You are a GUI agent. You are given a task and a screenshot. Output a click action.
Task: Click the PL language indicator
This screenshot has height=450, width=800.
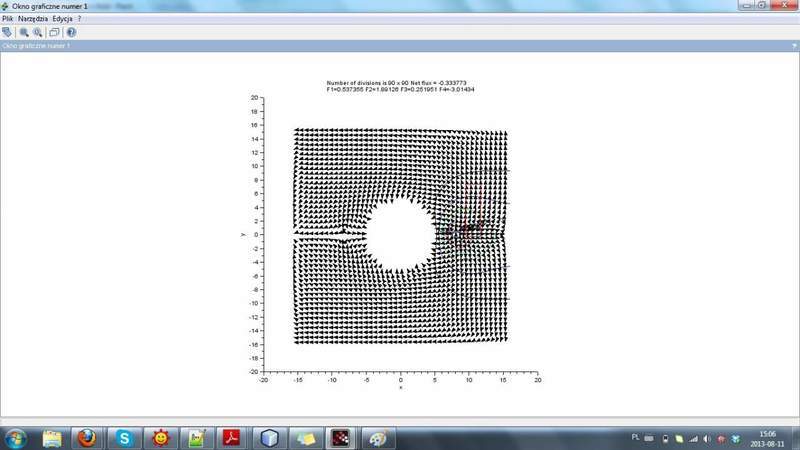click(x=635, y=437)
